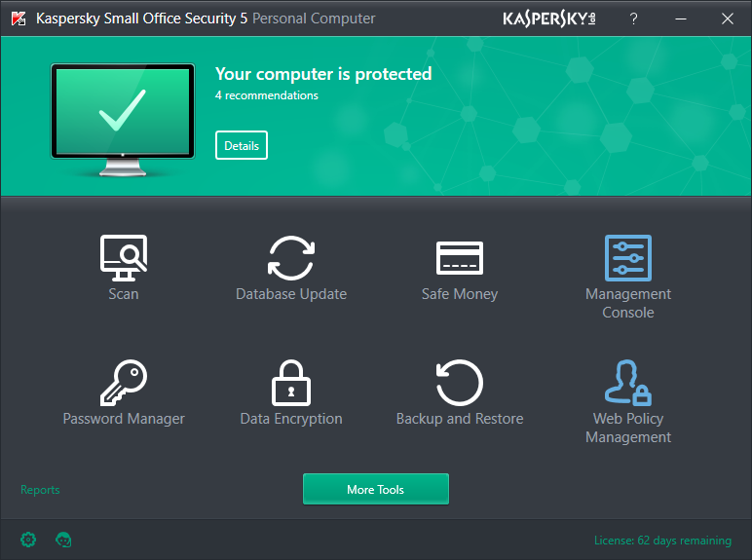Click the Backup and Restore icon
This screenshot has height=560, width=752.
[x=460, y=382]
